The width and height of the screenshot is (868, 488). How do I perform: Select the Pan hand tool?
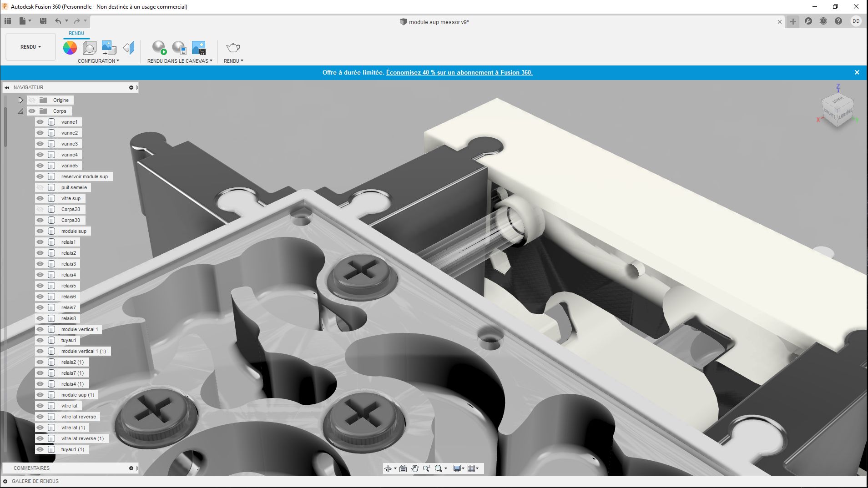(415, 468)
